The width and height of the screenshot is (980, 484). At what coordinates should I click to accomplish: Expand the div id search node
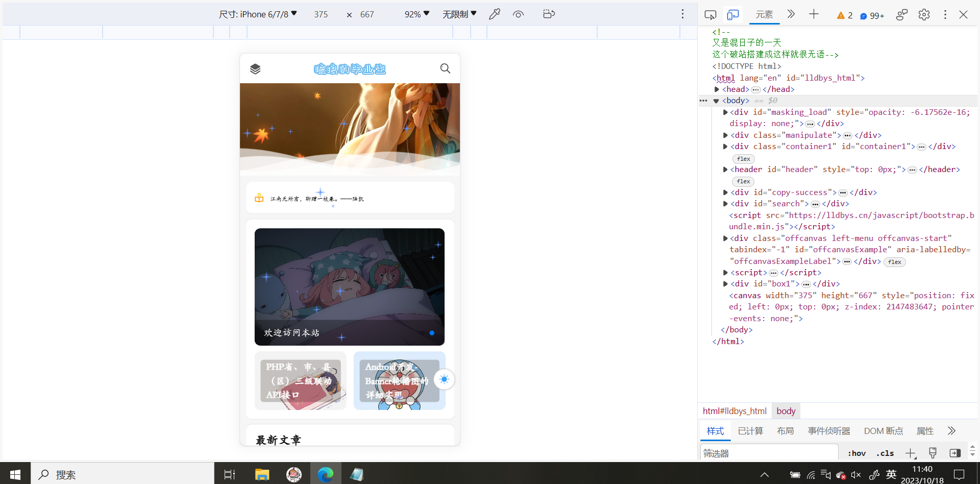click(725, 204)
